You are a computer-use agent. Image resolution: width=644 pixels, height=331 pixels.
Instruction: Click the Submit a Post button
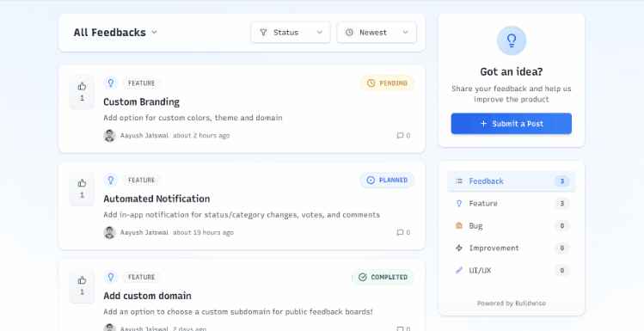coord(512,124)
